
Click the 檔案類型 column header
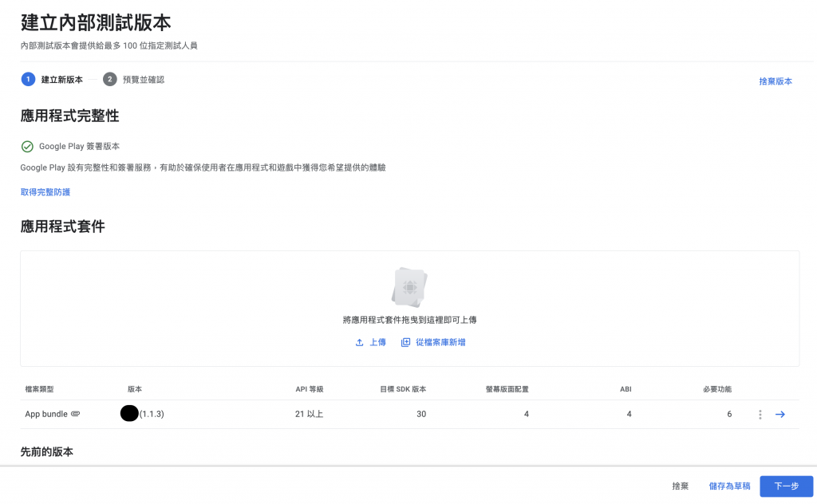(x=40, y=389)
